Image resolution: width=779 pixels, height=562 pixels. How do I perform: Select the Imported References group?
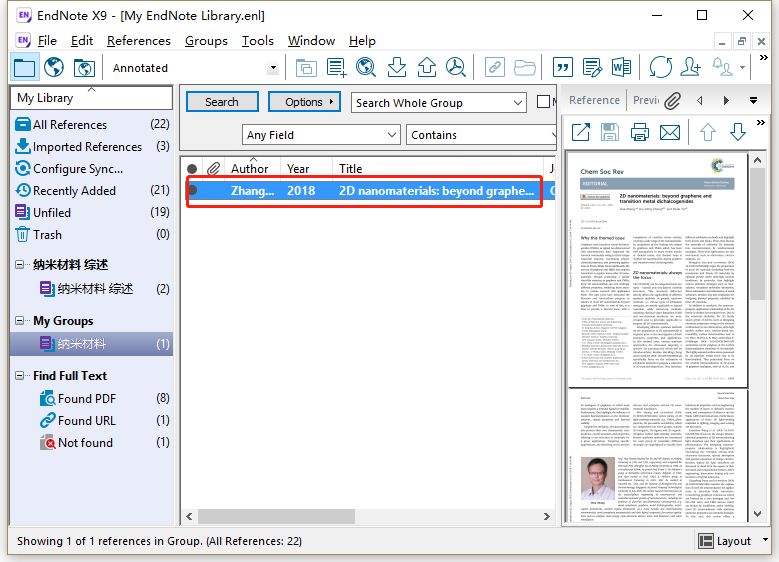92,147
